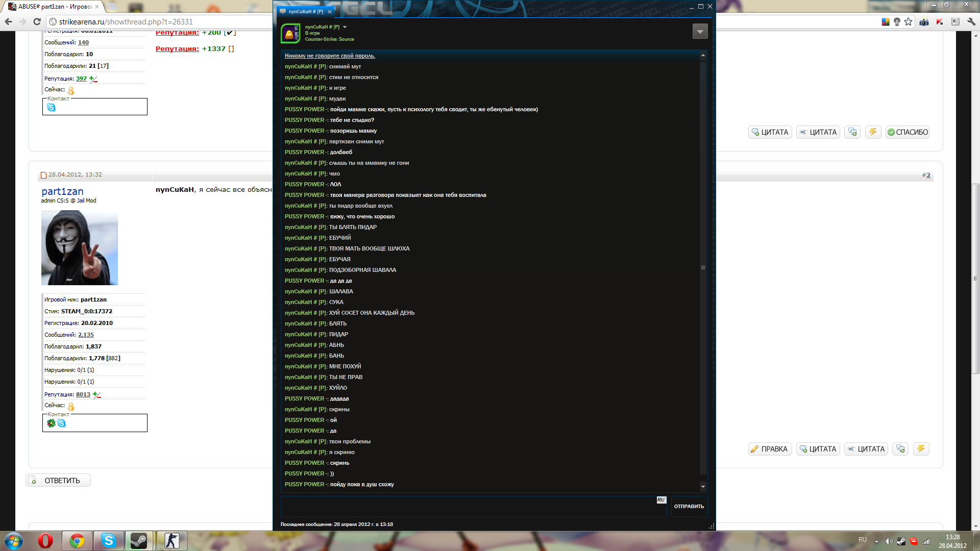This screenshot has height=551, width=980.
Task: Click quick-quote ЦИТАТА button in post #2
Action: pos(866,449)
